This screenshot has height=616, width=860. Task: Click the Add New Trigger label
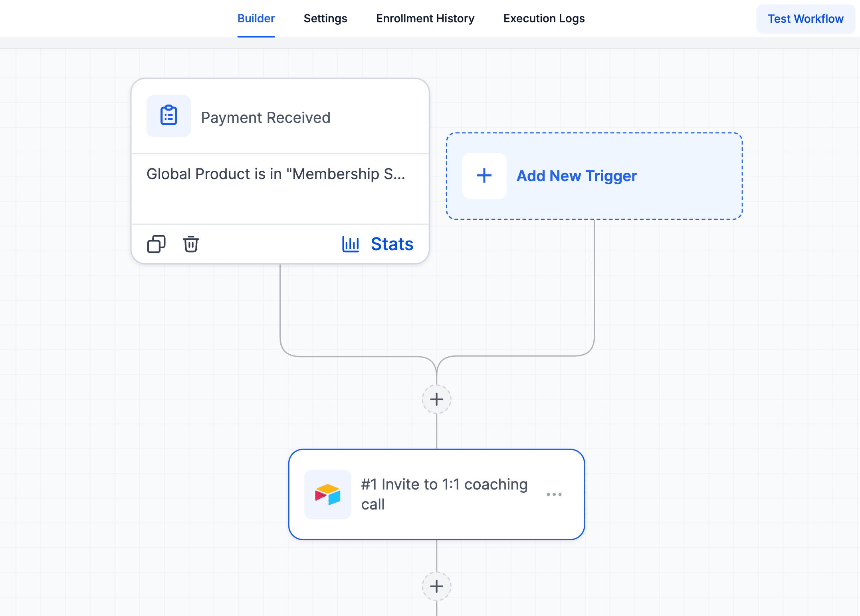(576, 176)
